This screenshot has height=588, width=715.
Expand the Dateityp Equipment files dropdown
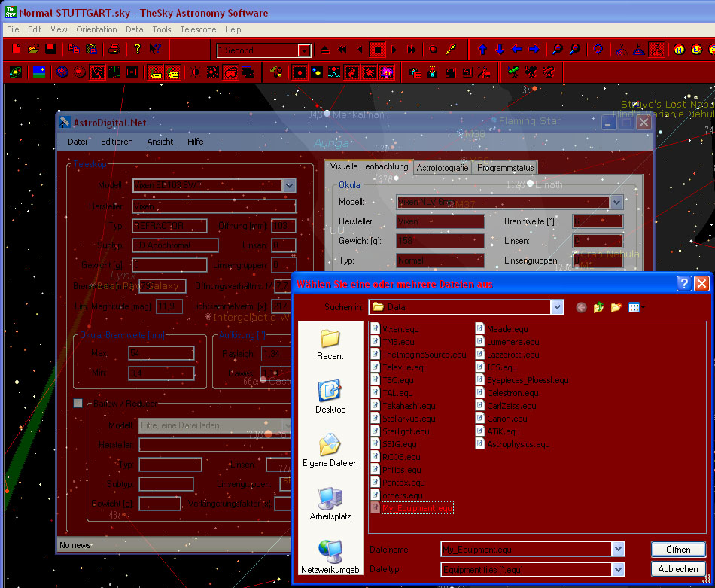618,569
